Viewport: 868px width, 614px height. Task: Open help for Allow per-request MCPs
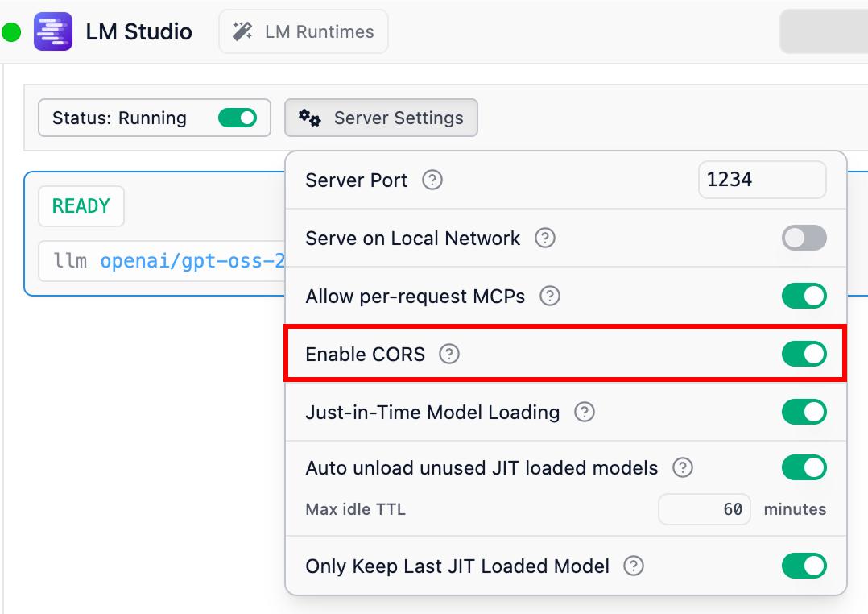[x=549, y=296]
